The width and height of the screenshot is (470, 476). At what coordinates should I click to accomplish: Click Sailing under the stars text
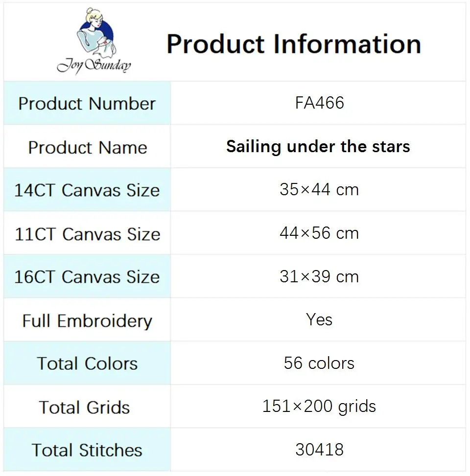tap(318, 147)
